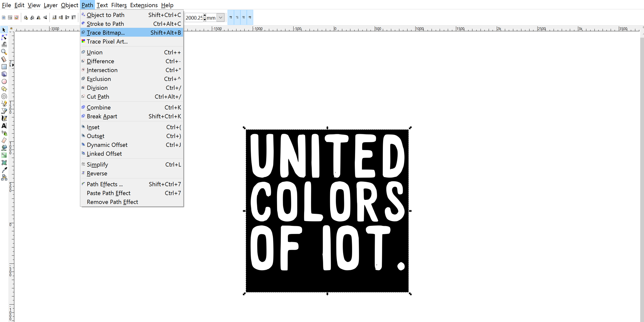644x322 pixels.
Task: Choose Trace Pixel Art menu item
Action: click(x=132, y=42)
